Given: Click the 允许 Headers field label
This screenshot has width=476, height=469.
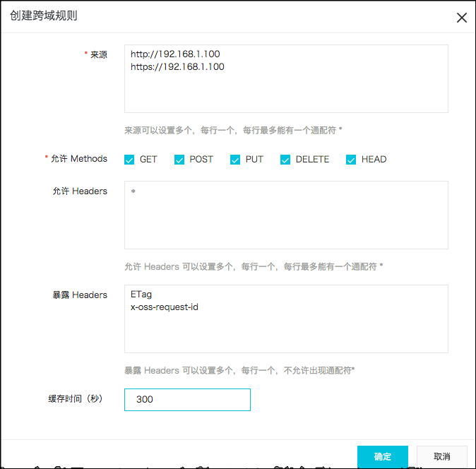Looking at the screenshot, I should click(x=80, y=191).
